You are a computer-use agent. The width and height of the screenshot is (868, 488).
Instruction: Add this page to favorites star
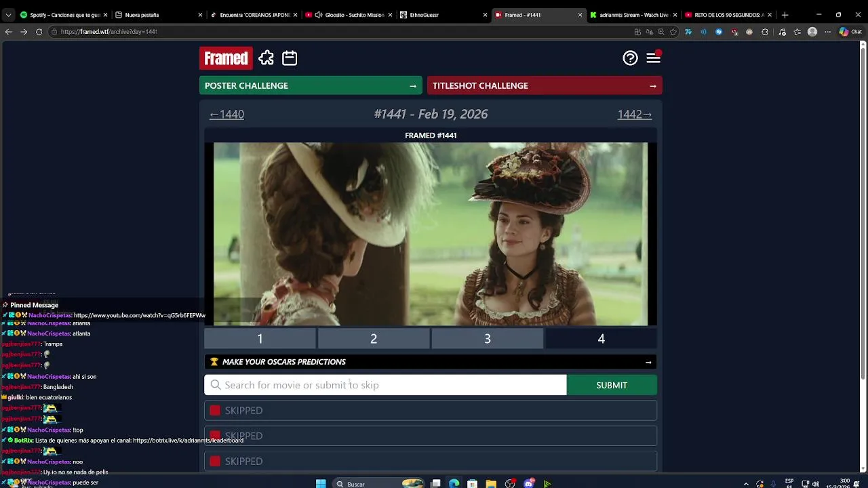[673, 32]
